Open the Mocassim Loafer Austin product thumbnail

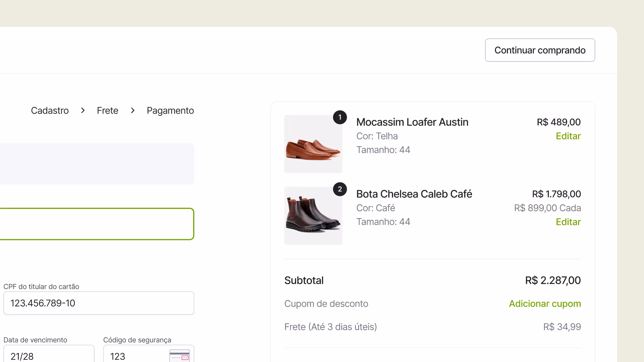point(313,144)
